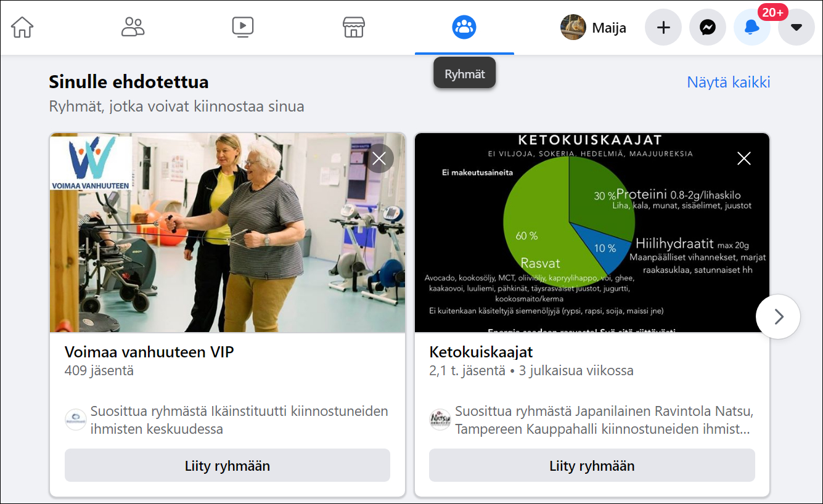The image size is (823, 504).
Task: Dismiss the Ketokuiskaajat group suggestion
Action: [744, 158]
